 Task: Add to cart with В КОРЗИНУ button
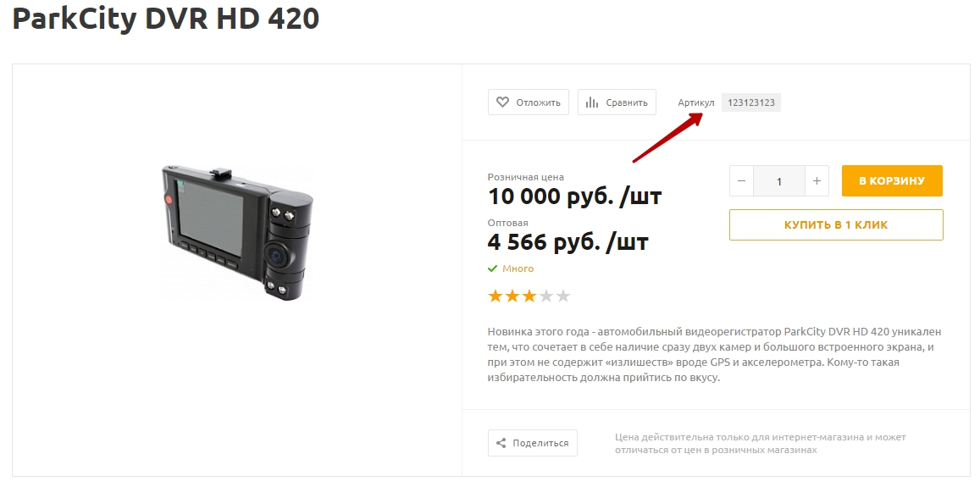(892, 181)
